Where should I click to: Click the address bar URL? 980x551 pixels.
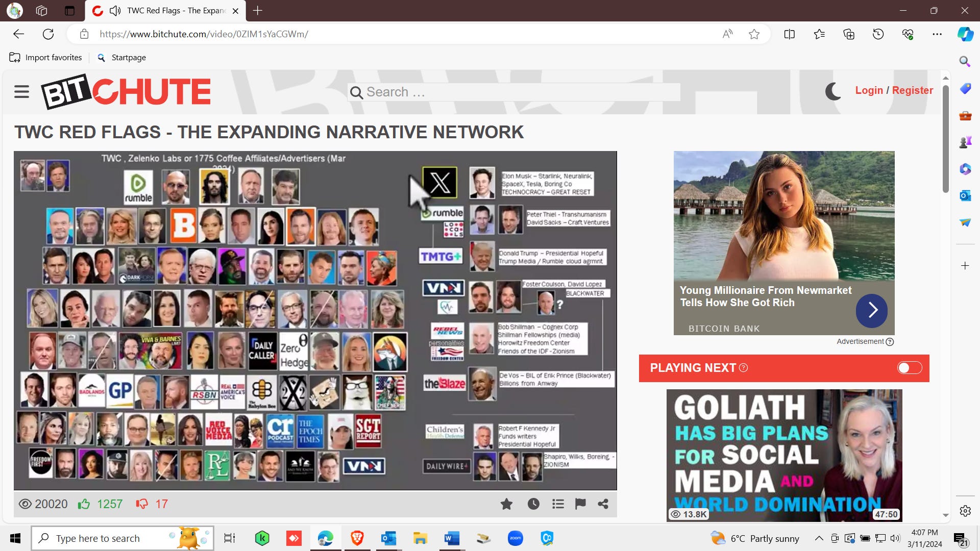click(x=204, y=34)
